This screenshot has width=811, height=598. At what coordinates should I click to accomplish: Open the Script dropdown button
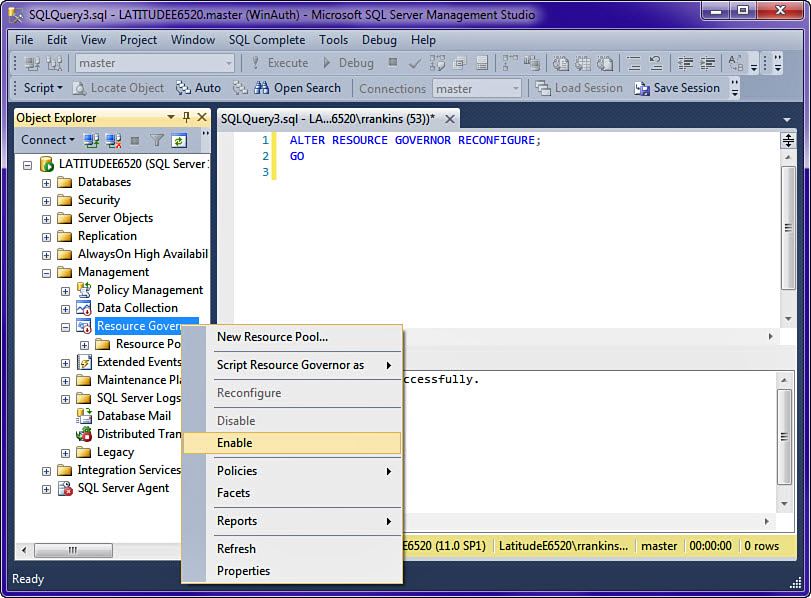tap(40, 88)
